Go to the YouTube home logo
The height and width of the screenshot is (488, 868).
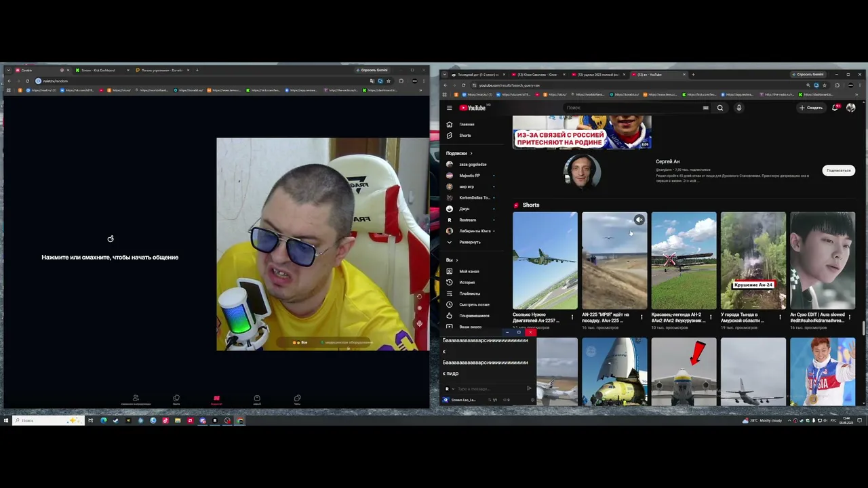point(473,108)
